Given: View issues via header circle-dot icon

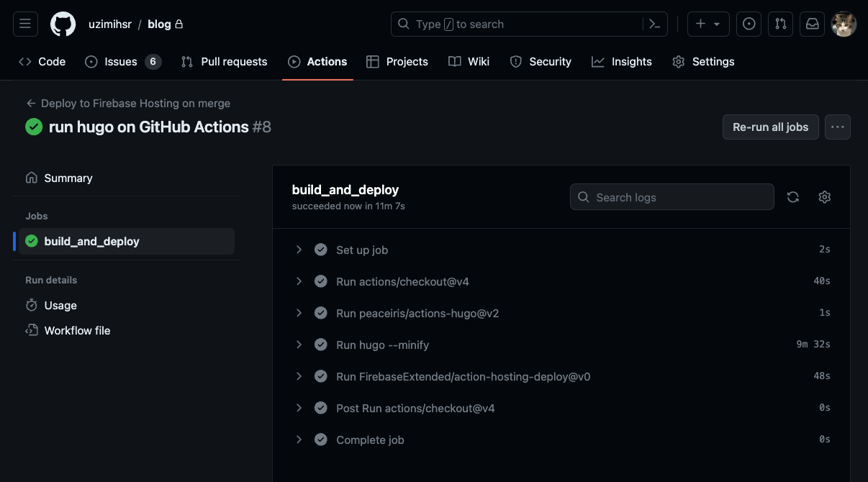Looking at the screenshot, I should [749, 24].
